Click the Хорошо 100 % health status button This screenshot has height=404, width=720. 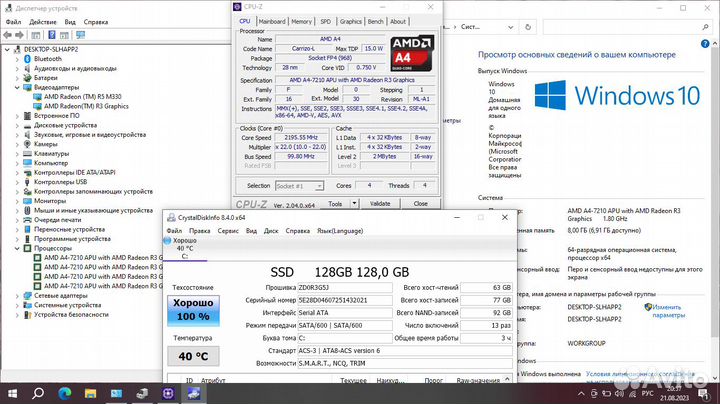[193, 310]
